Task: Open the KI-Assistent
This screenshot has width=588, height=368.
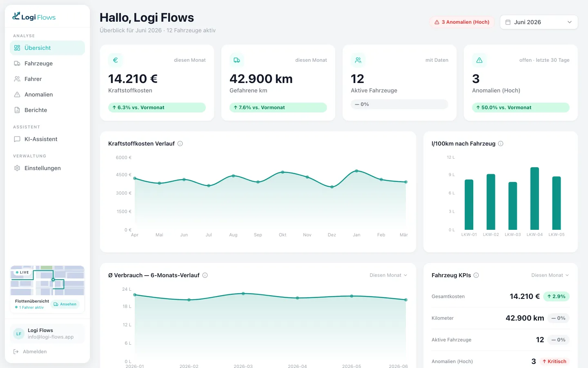Action: tap(47, 139)
